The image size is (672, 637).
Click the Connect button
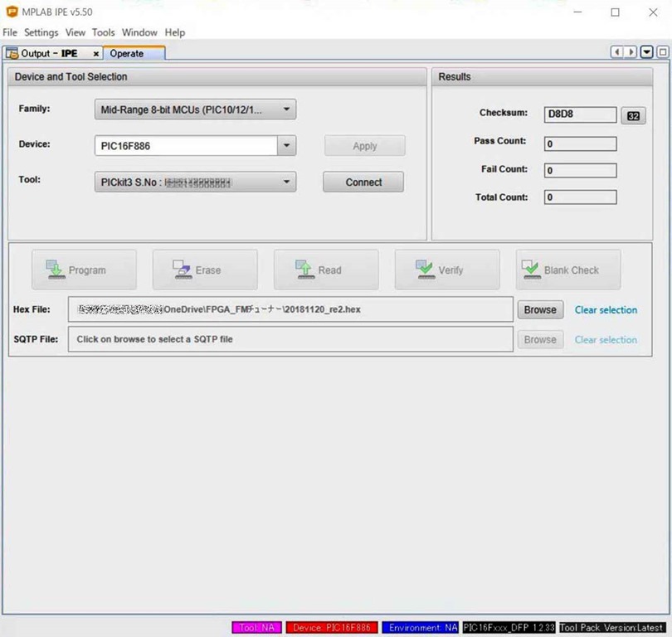click(x=363, y=182)
